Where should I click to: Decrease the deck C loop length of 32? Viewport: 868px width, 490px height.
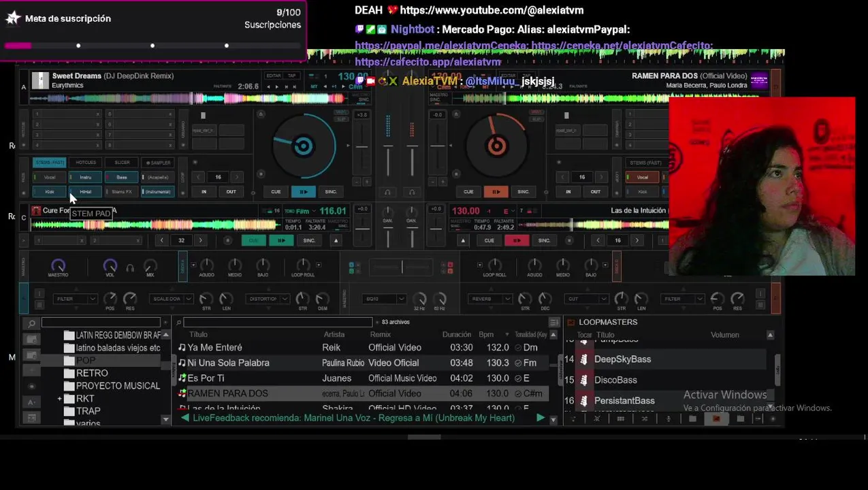(x=161, y=240)
